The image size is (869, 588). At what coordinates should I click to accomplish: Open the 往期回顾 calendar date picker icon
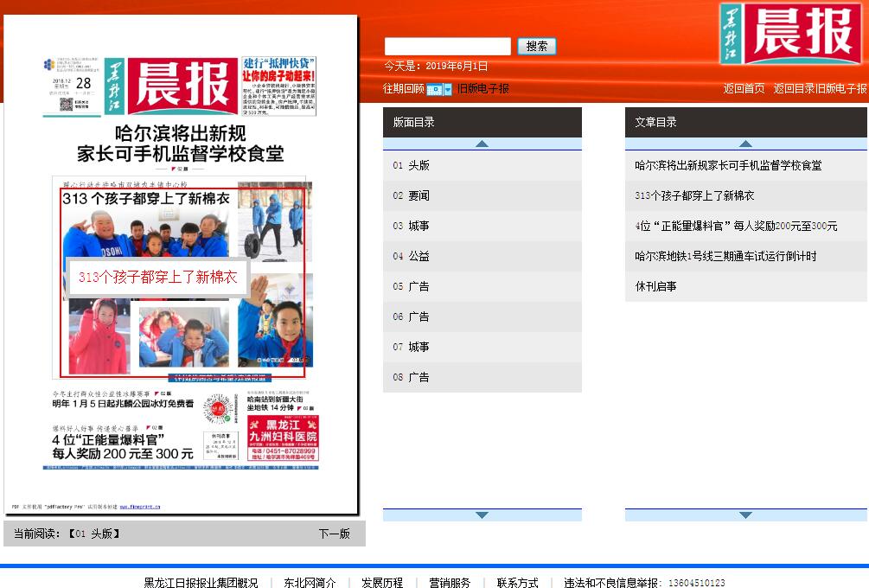tap(435, 89)
